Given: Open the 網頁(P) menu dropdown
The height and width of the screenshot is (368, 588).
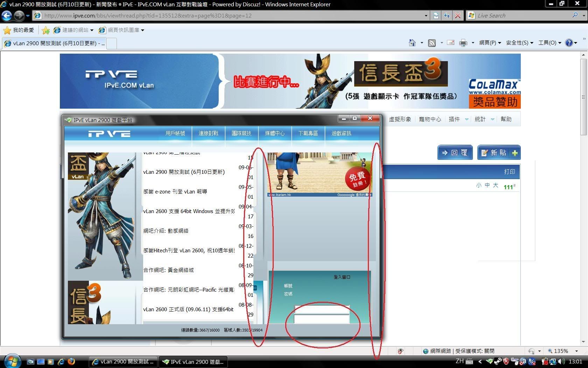Looking at the screenshot, I should click(x=490, y=43).
